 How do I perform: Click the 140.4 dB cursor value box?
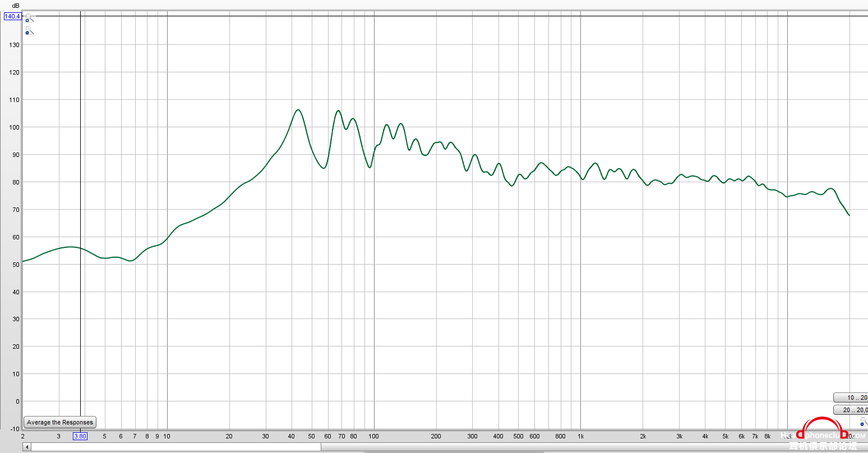(12, 16)
